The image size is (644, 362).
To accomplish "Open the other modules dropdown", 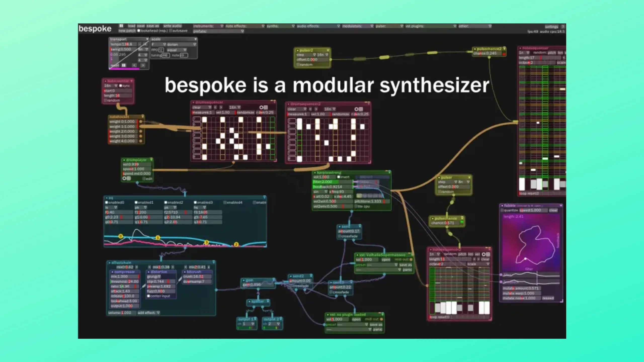I will point(475,26).
